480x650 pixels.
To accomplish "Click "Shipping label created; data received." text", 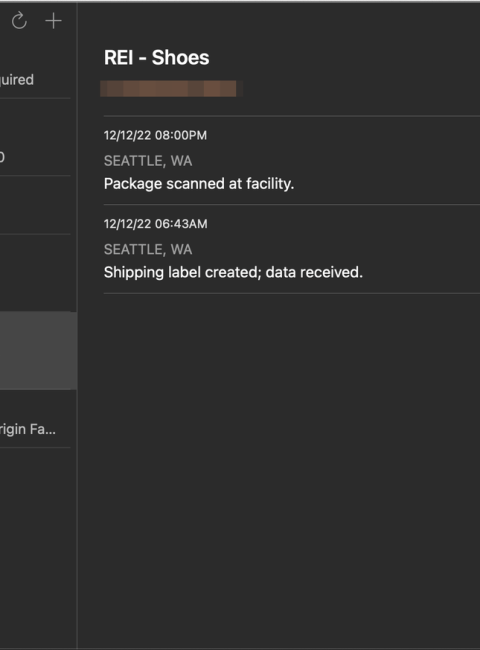I will pyautogui.click(x=233, y=272).
